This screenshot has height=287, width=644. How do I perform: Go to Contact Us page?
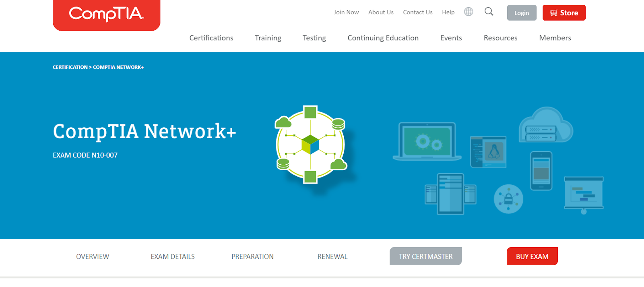pyautogui.click(x=418, y=12)
